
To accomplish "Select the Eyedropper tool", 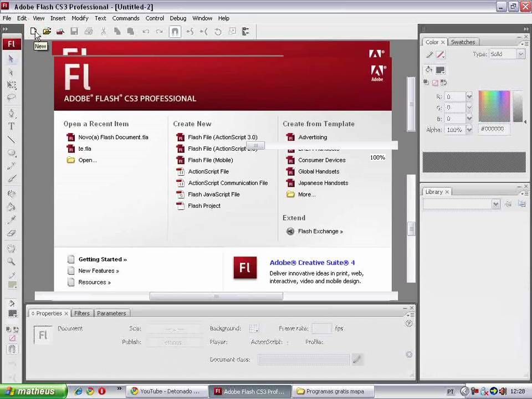I will click(11, 220).
